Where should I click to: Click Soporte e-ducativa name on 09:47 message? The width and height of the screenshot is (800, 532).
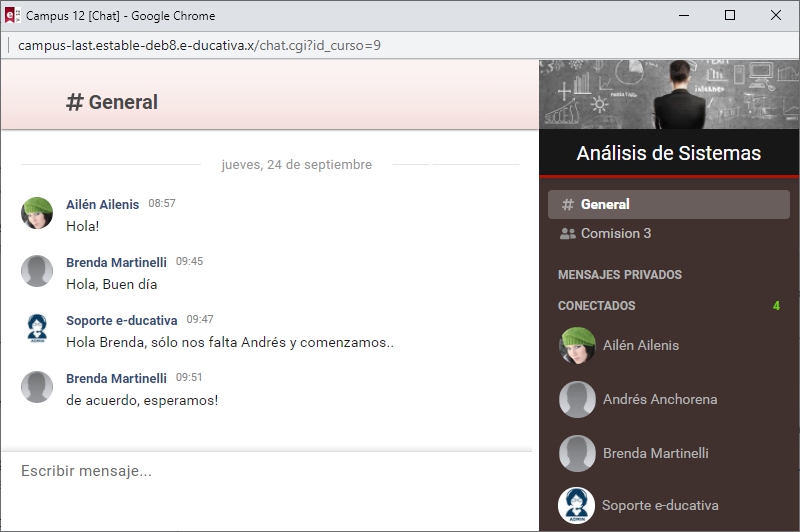(x=121, y=320)
